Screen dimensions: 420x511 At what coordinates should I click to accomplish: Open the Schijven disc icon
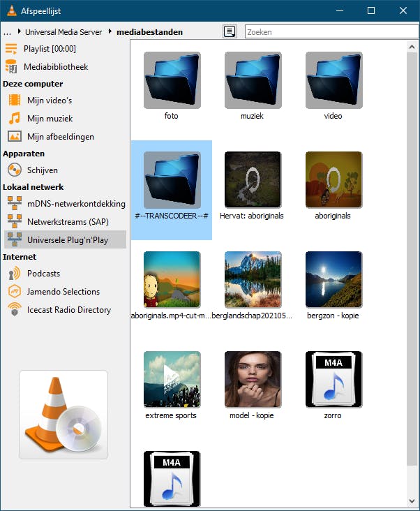[x=15, y=170]
